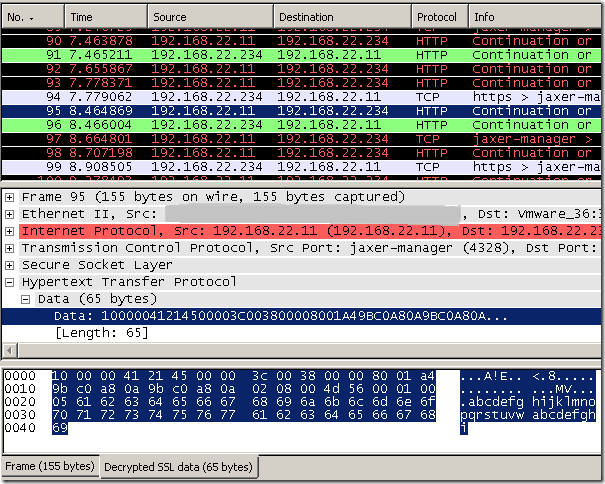
Task: Expand the Secure Socket Layer node
Action: pos(10,265)
